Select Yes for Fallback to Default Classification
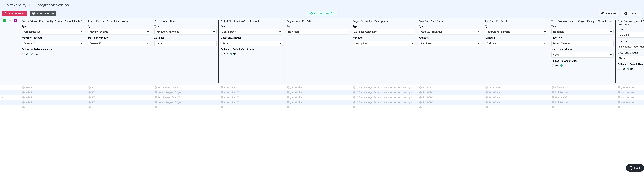644x179 pixels. tap(222, 54)
